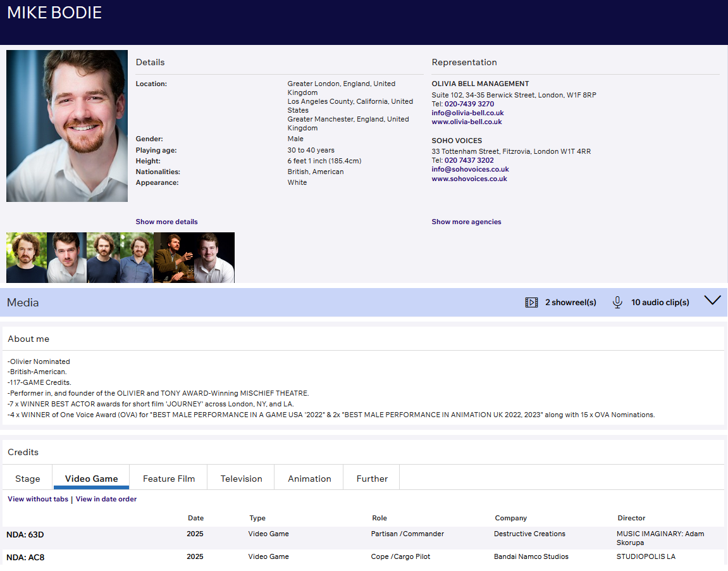Call Olivia Bell Management number 020-7439 3270
This screenshot has height=571, width=728.
tap(469, 104)
